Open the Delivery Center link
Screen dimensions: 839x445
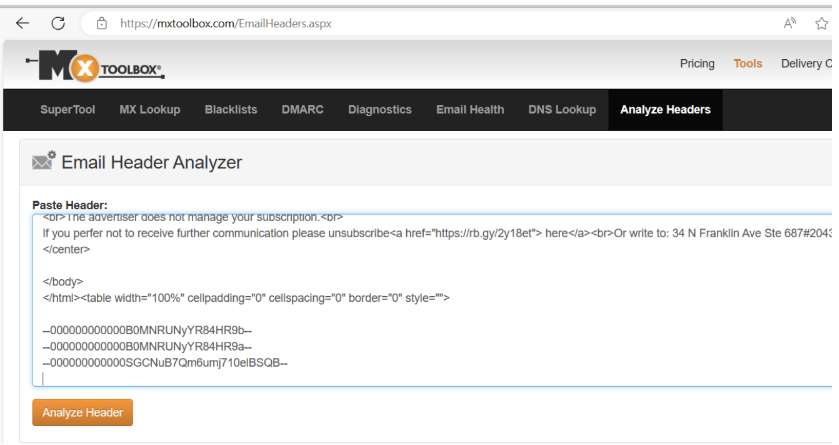806,64
